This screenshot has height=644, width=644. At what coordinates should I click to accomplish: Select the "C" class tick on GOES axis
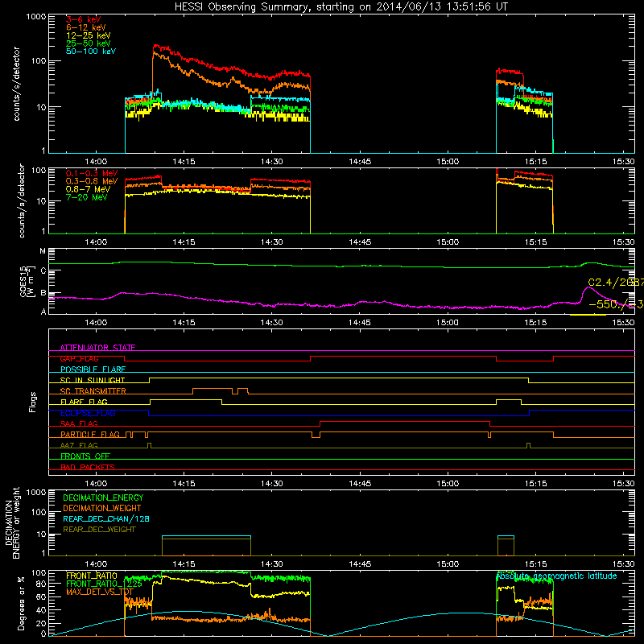tap(43, 271)
